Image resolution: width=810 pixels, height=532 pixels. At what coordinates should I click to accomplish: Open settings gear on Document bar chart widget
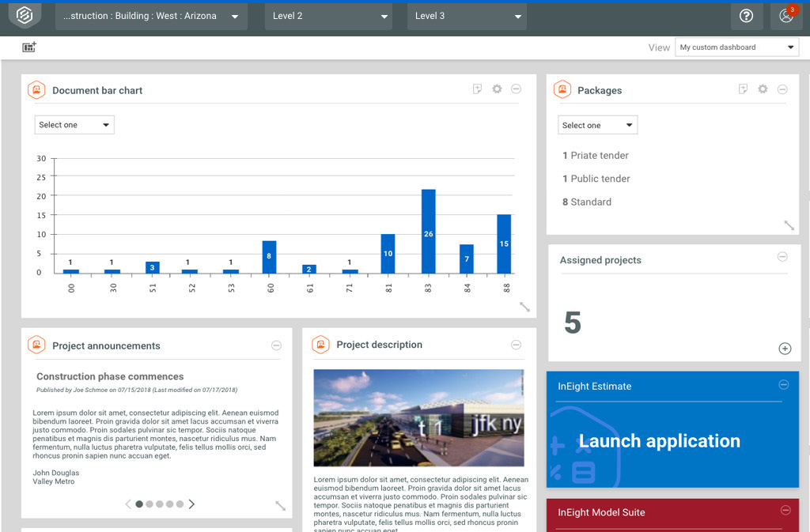pos(497,89)
